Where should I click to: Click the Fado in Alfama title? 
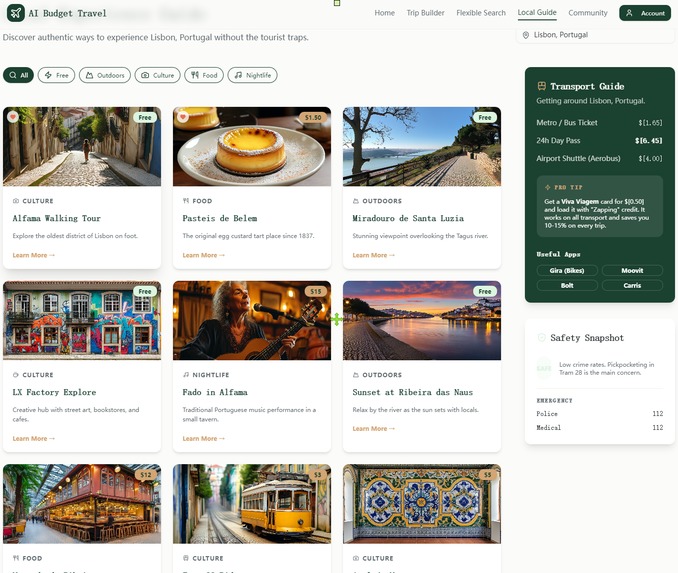click(215, 392)
